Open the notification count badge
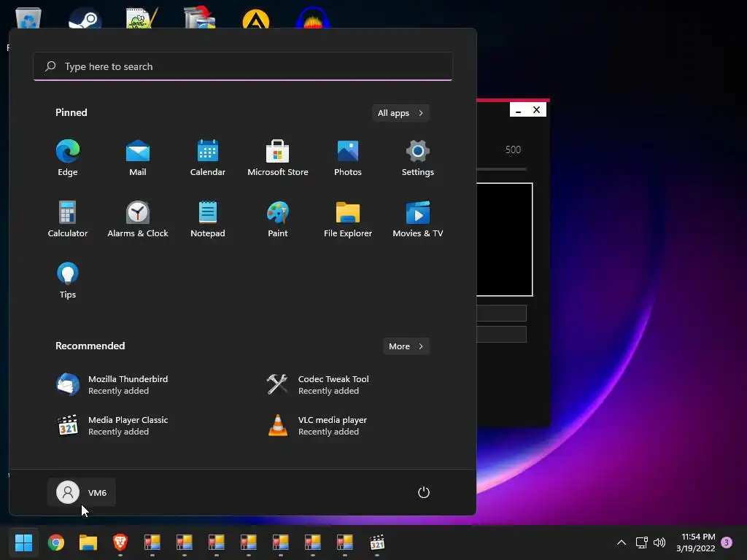The height and width of the screenshot is (560, 747). pos(727,542)
